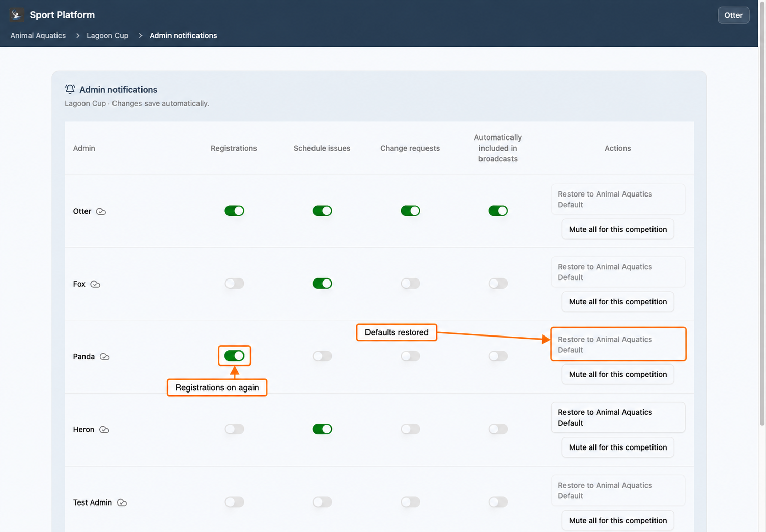Turn off Panda's Registrations toggle

pos(235,356)
